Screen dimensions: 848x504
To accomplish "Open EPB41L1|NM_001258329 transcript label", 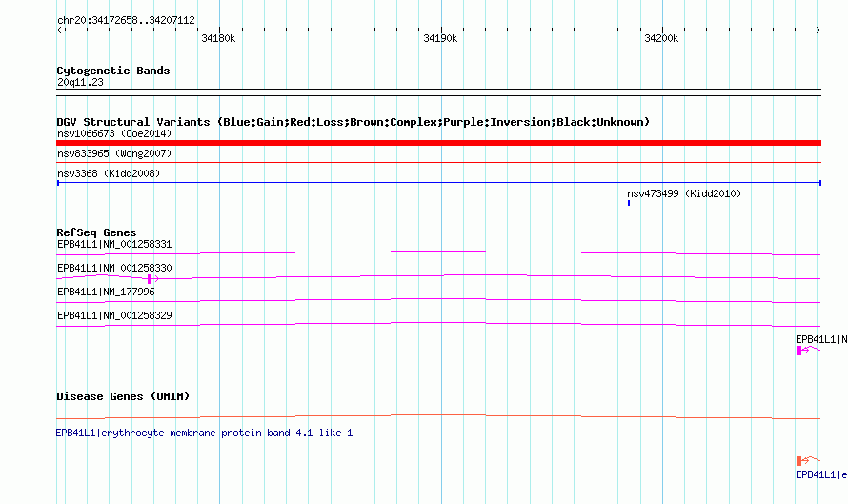I will (x=114, y=315).
